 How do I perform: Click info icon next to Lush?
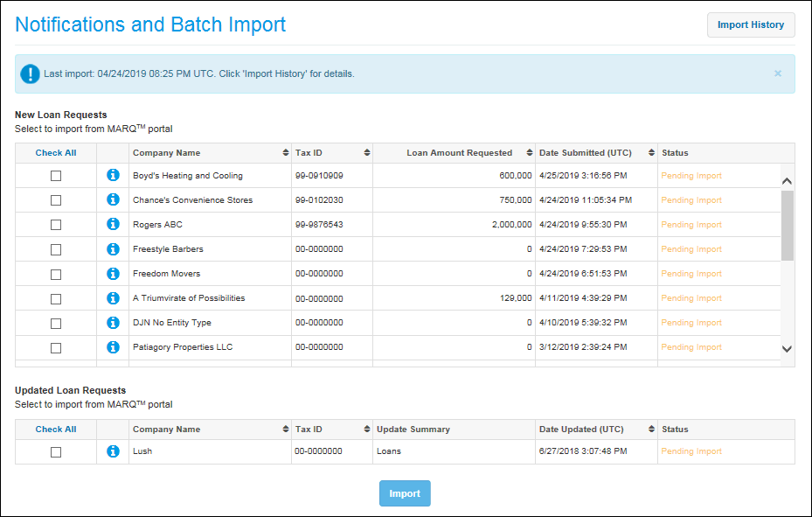click(x=113, y=451)
